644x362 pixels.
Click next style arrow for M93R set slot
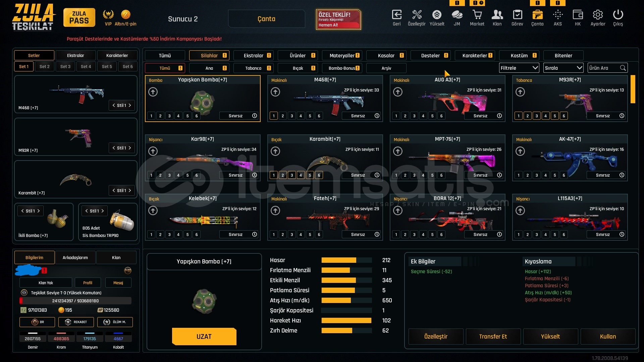[130, 148]
